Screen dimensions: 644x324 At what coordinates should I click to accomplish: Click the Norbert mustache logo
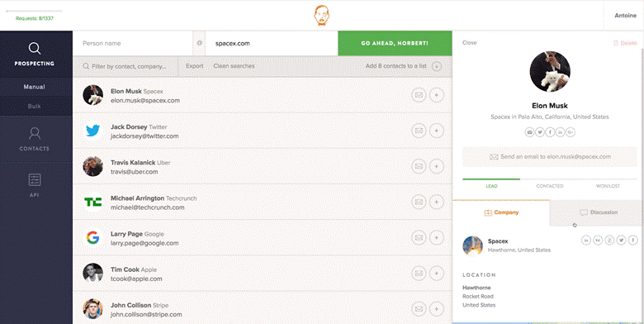click(322, 15)
